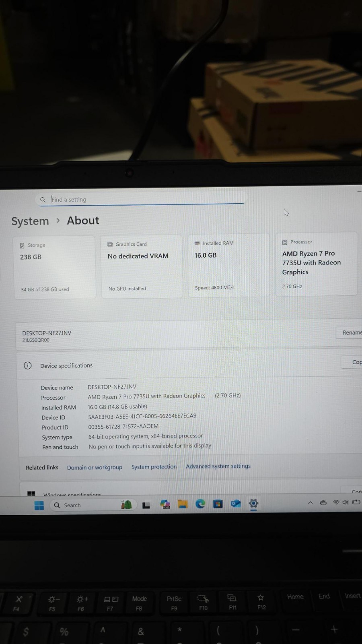362x644 pixels.
Task: Open Task View from the taskbar
Action: (x=146, y=505)
